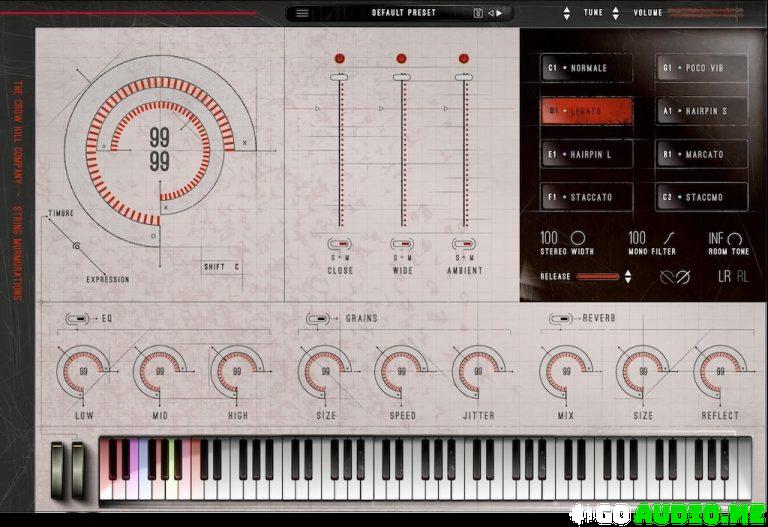The width and height of the screenshot is (768, 527).
Task: Enable the Grains section switch
Action: pos(318,319)
